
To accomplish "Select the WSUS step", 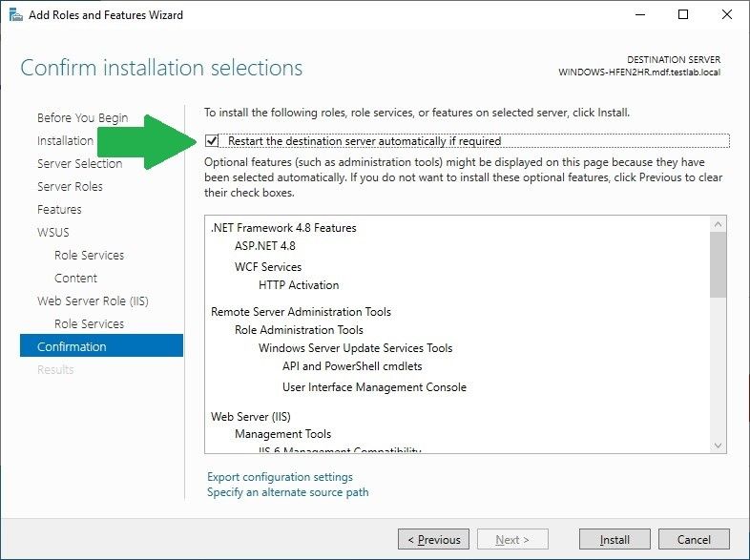I will tap(53, 233).
